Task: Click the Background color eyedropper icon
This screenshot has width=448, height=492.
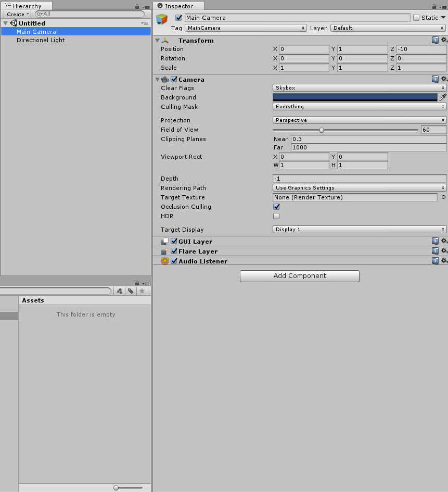Action: (443, 97)
